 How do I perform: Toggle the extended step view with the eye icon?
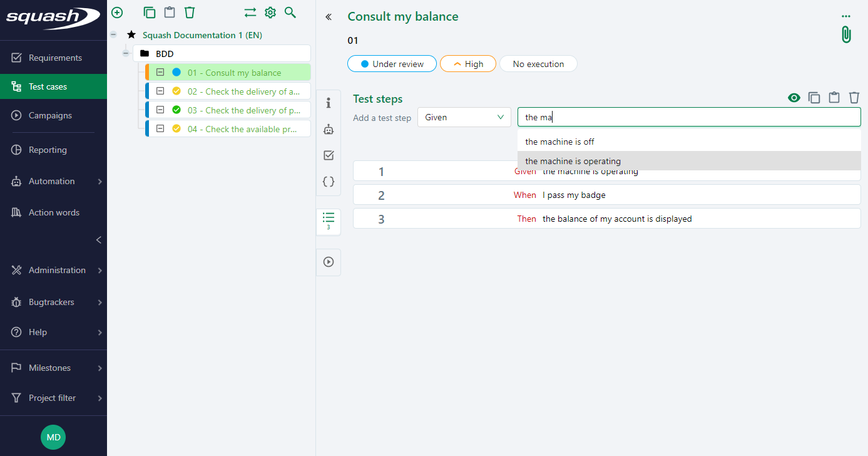794,97
